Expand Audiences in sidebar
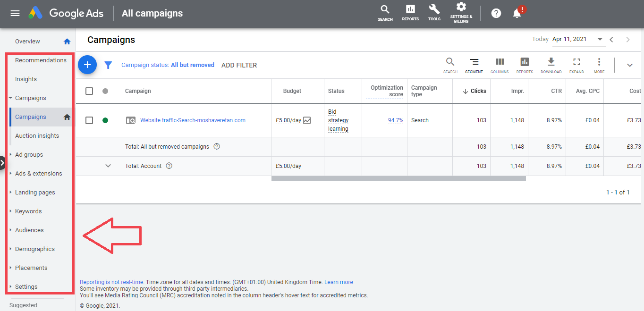Image resolution: width=644 pixels, height=311 pixels. 10,230
